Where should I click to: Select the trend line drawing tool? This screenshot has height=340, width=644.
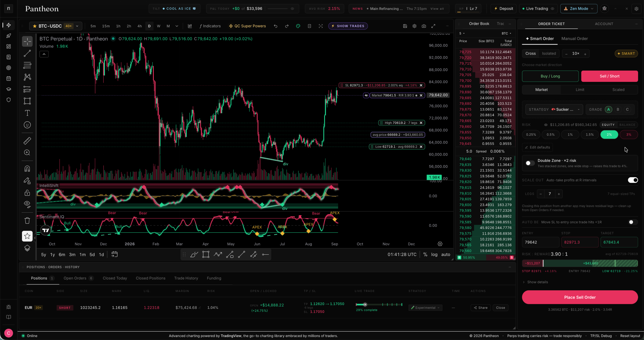pos(27,53)
